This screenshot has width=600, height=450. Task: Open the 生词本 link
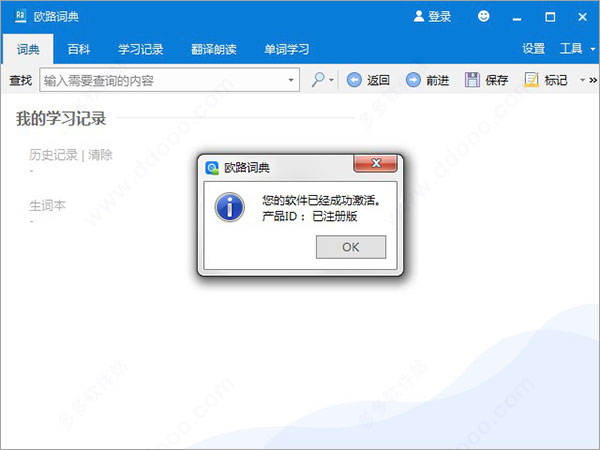pyautogui.click(x=47, y=205)
